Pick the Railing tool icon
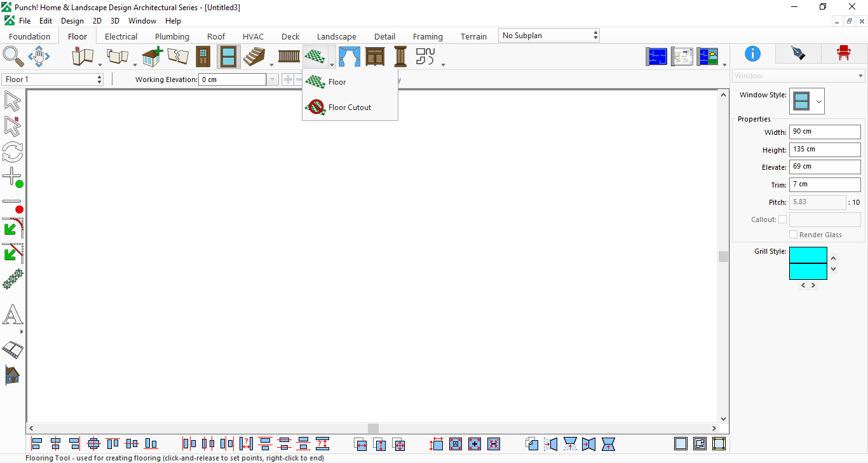Image resolution: width=868 pixels, height=463 pixels. (289, 57)
